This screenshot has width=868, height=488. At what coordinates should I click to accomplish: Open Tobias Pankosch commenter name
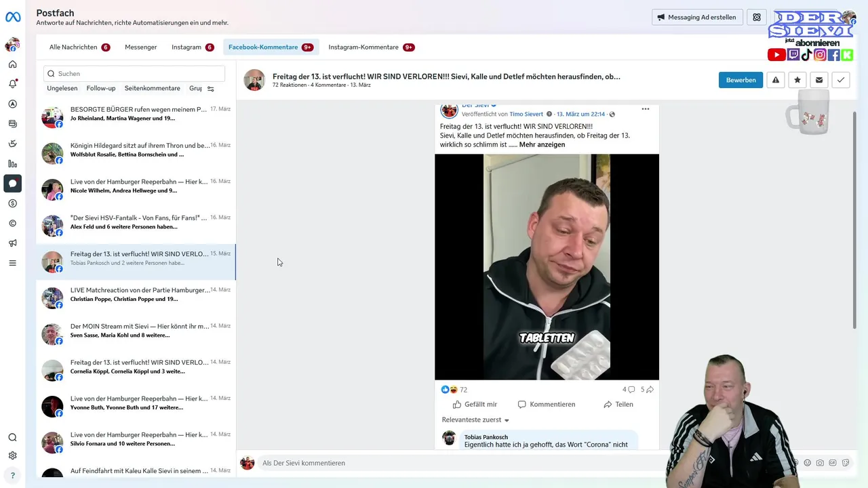coord(486,437)
